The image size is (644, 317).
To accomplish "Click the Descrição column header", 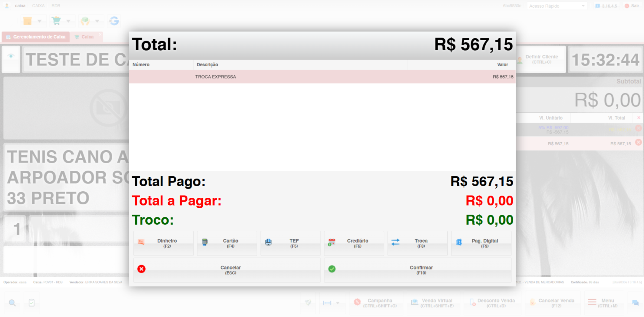I will point(300,65).
